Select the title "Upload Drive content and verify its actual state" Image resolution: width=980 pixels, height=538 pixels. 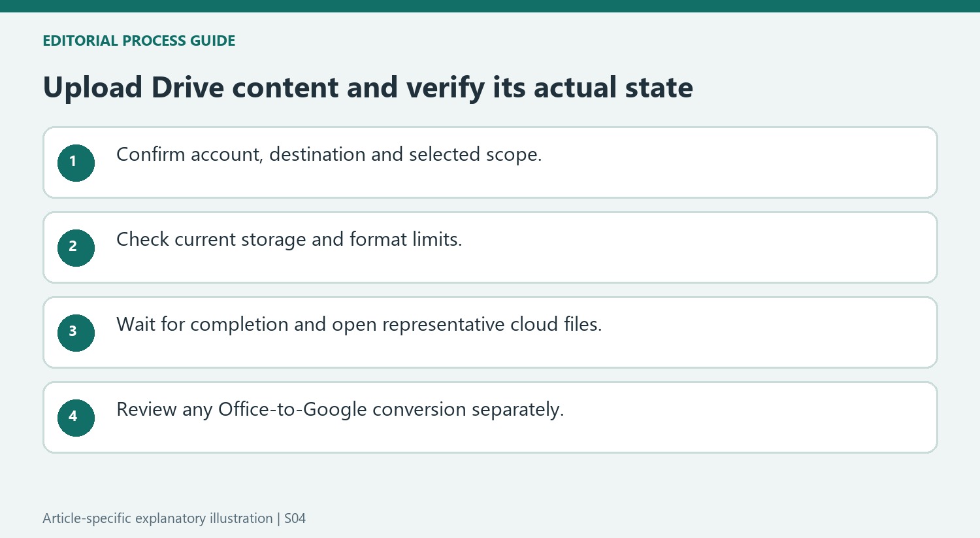368,88
